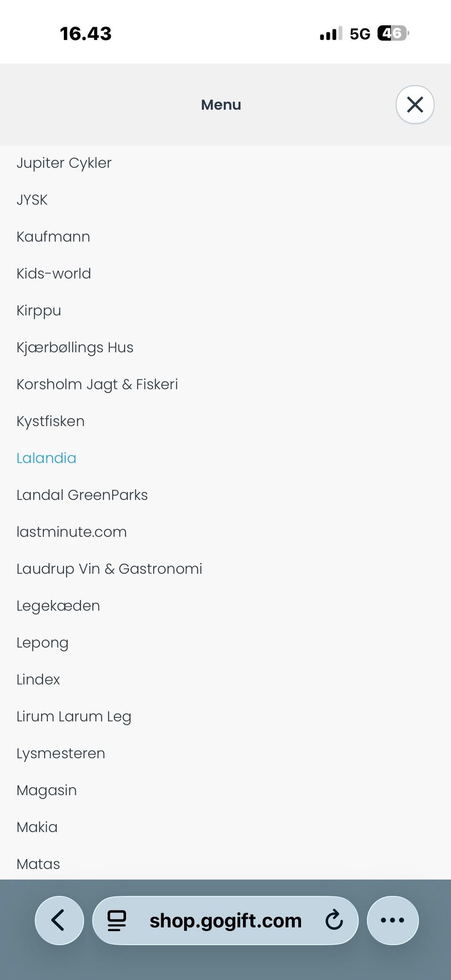Image resolution: width=451 pixels, height=980 pixels.
Task: Tap the browser back arrow icon
Action: (59, 920)
